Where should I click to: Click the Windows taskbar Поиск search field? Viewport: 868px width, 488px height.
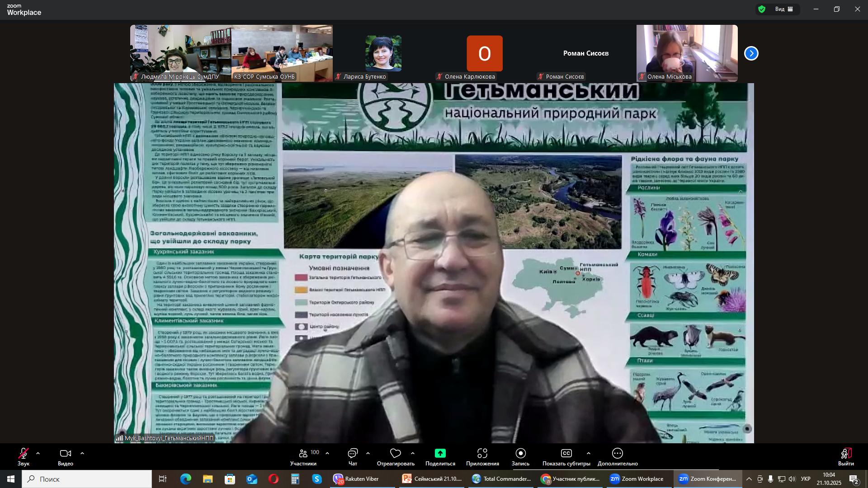click(87, 479)
